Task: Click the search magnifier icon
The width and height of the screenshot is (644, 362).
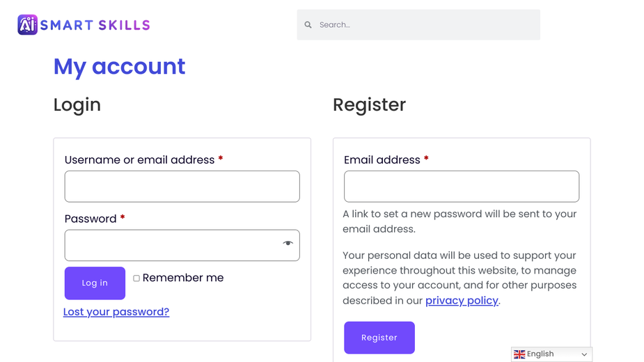Action: tap(308, 24)
